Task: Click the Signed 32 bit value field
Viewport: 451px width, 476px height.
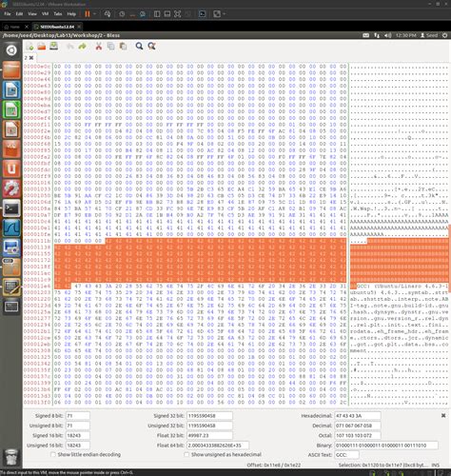Action: point(209,416)
